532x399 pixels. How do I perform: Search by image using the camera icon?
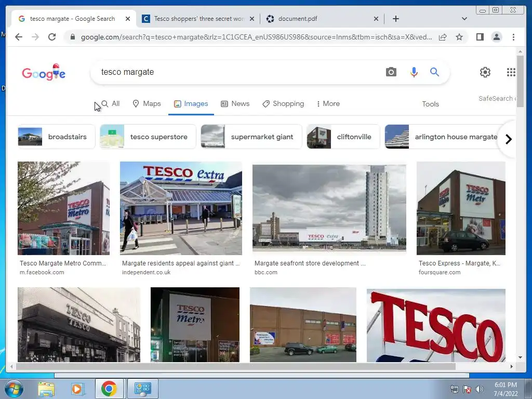(391, 72)
